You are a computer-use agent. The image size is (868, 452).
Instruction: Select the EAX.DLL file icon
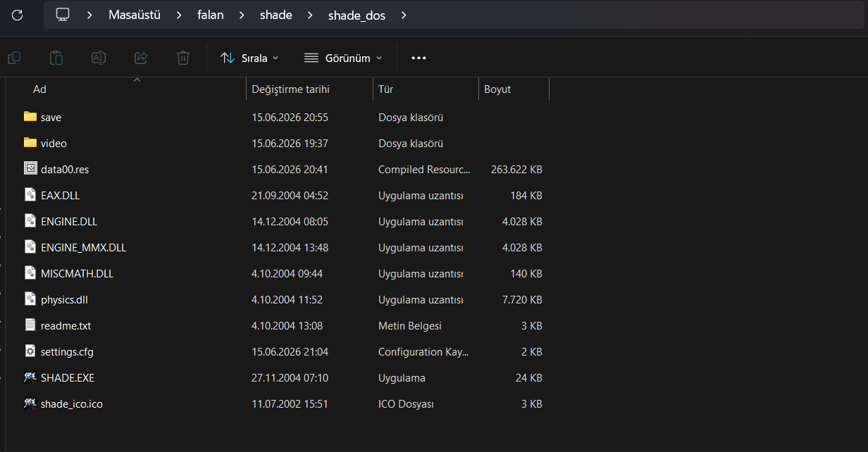click(x=30, y=195)
